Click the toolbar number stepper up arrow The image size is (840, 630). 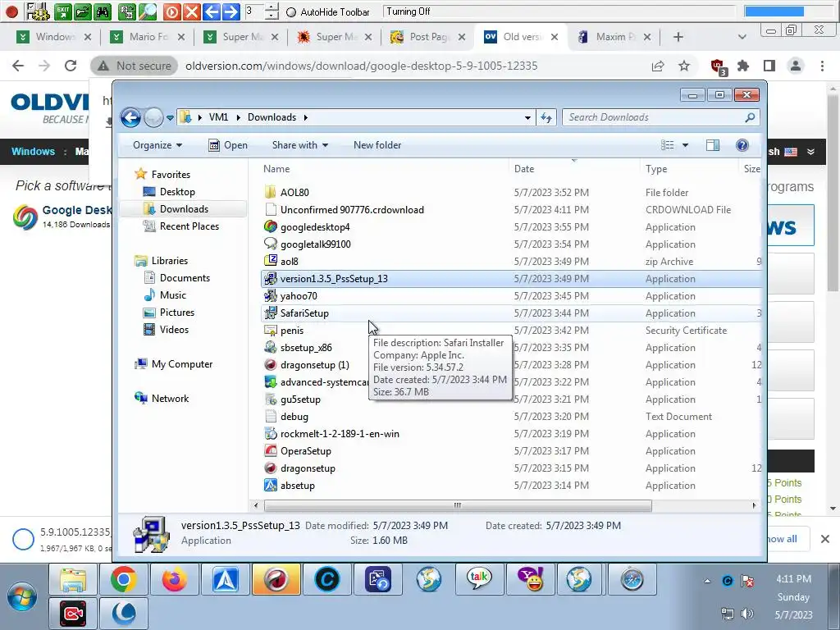click(x=272, y=7)
